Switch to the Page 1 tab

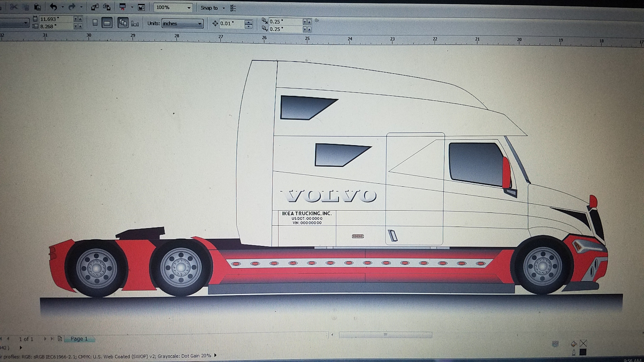tap(79, 339)
